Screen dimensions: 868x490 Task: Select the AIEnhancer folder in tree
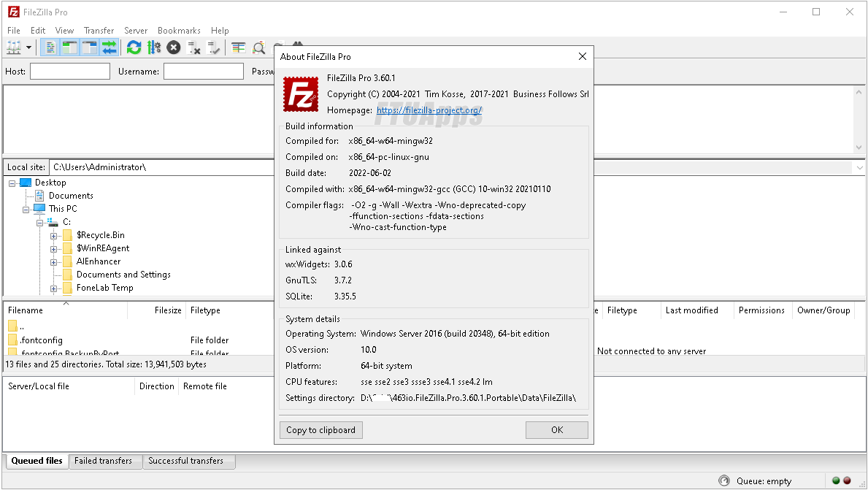99,261
